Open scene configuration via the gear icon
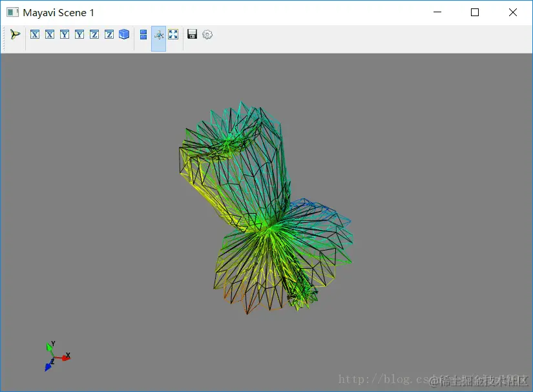 [207, 34]
